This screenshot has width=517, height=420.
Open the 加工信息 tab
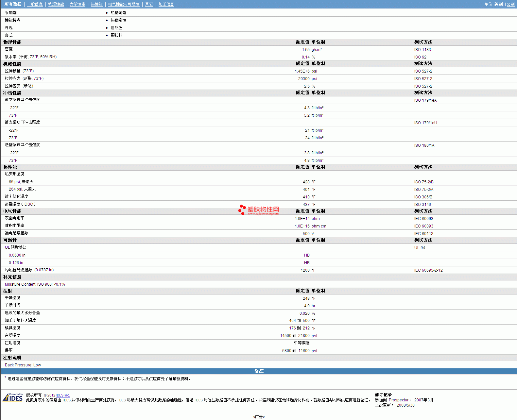pyautogui.click(x=166, y=4)
